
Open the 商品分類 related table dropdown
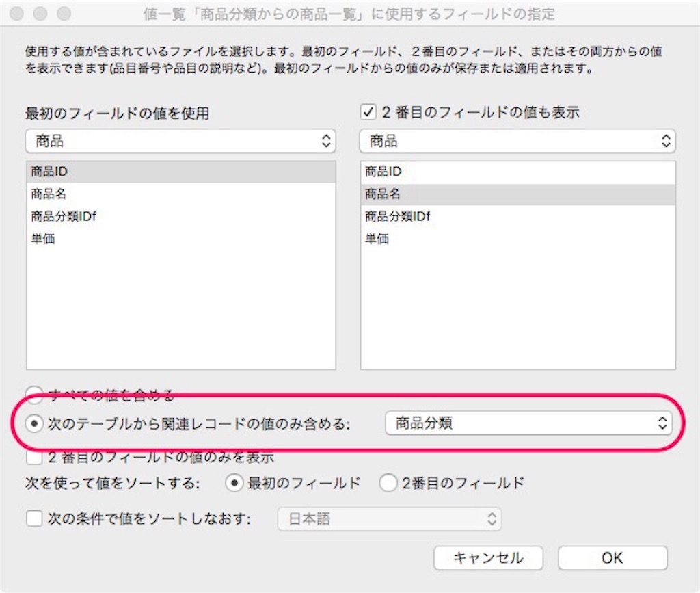528,423
